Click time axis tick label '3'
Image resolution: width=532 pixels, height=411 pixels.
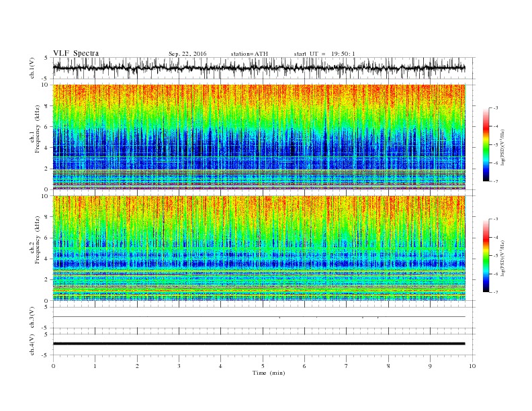pos(179,366)
